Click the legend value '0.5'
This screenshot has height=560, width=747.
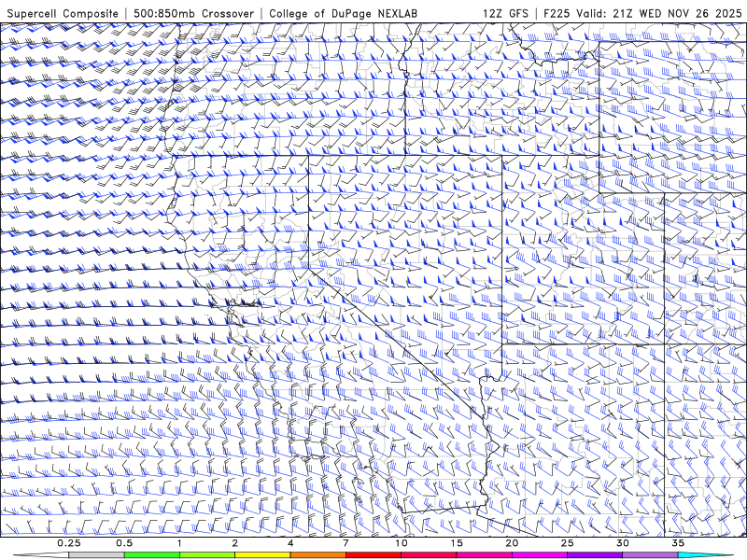coord(124,543)
